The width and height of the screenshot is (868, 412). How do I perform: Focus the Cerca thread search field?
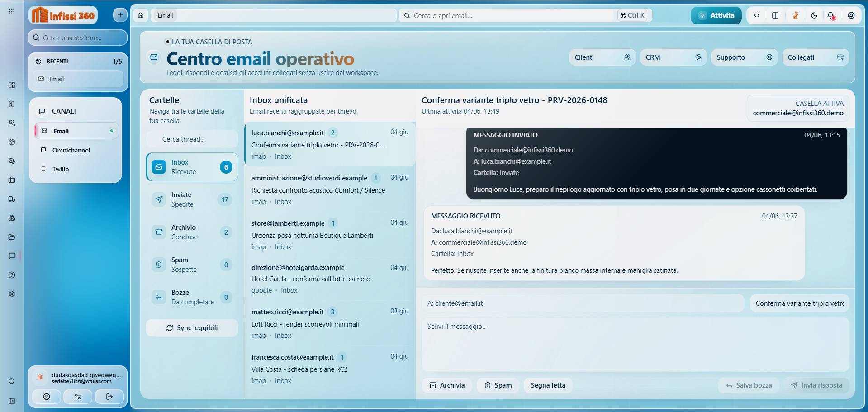pyautogui.click(x=192, y=139)
